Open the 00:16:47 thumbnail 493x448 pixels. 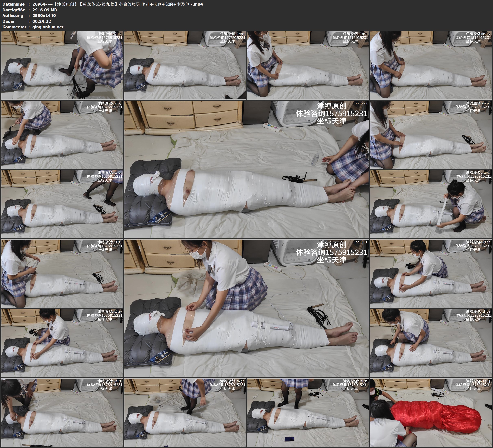coord(62,343)
